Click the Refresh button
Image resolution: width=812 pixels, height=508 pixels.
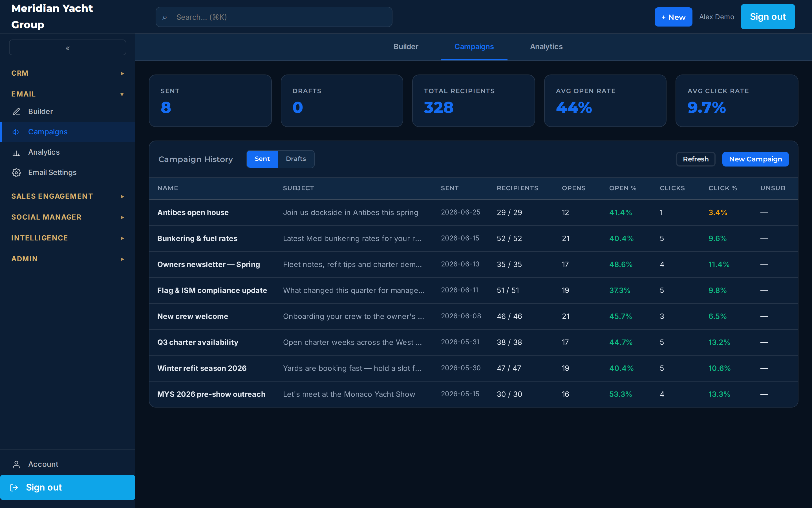pos(696,159)
